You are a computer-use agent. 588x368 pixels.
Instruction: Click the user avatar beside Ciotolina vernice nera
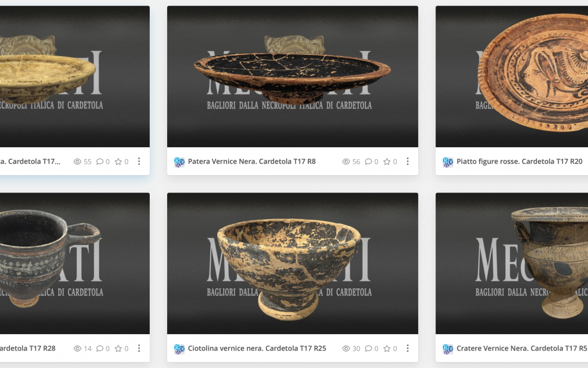point(179,349)
